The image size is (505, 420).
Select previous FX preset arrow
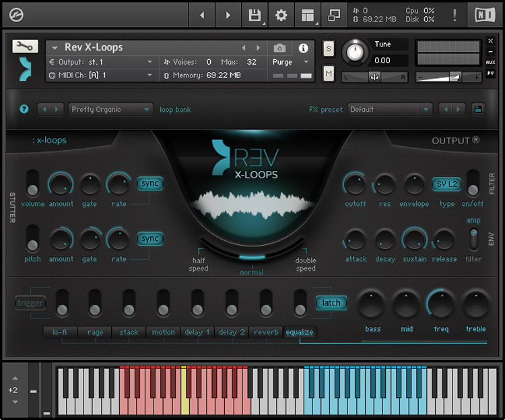(x=446, y=110)
